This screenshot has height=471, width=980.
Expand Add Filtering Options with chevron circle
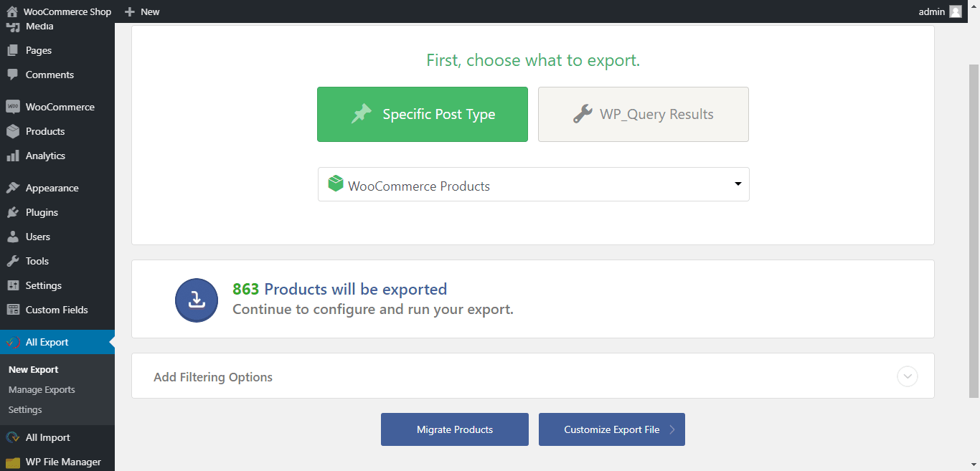908,376
